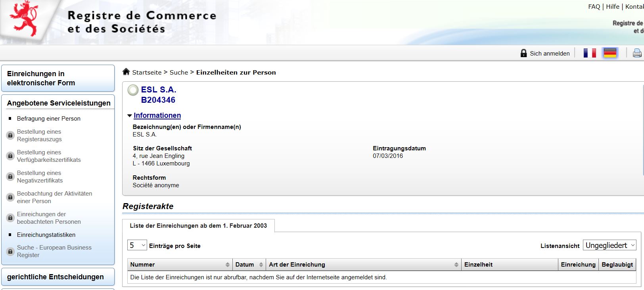Click Beobachtung der Aktivitäten einer Person
644x290 pixels.
54,197
